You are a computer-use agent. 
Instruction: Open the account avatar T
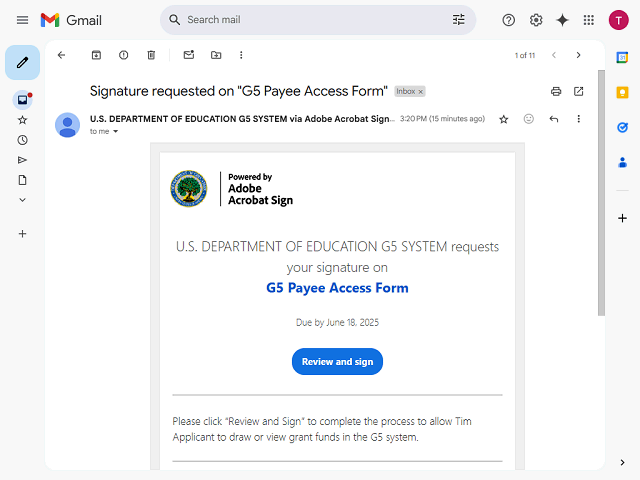618,20
